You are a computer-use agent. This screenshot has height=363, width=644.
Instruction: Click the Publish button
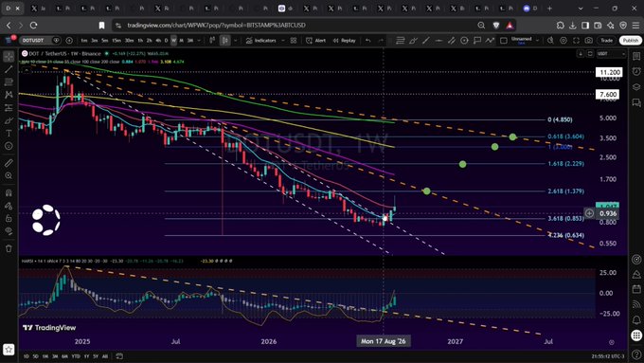(x=630, y=41)
